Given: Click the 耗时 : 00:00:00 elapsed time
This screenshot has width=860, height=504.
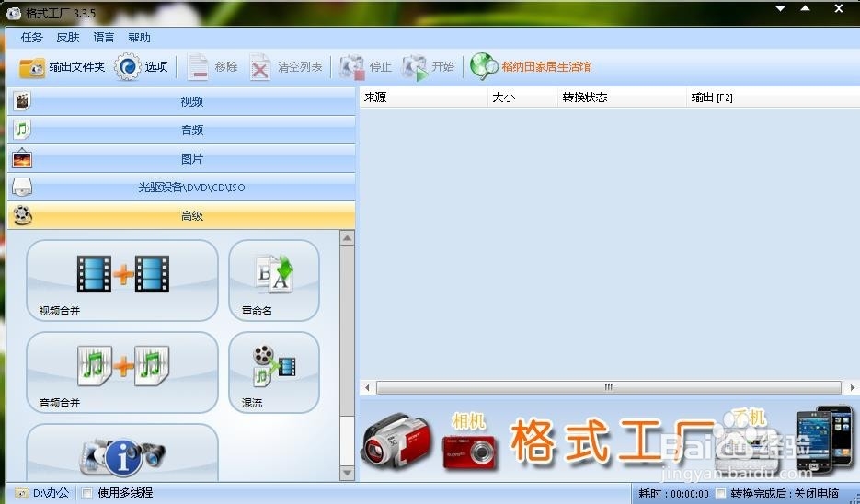Looking at the screenshot, I should [673, 494].
